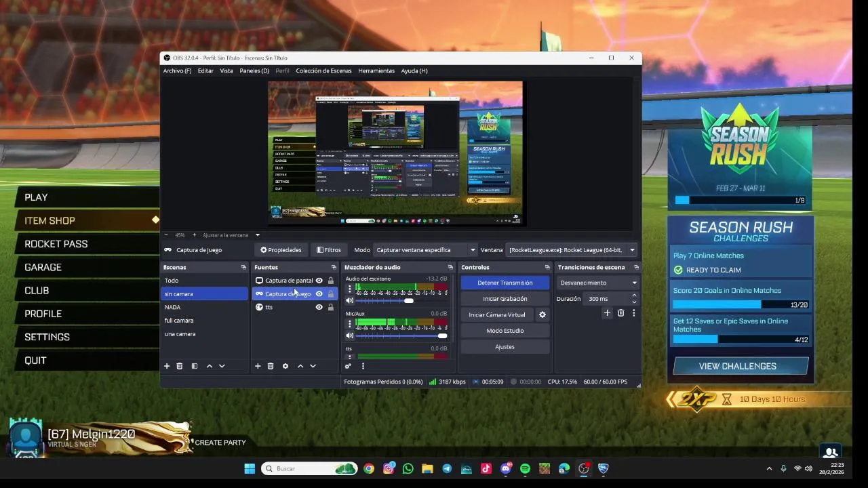
Task: Open the Ventana window selection dropdown
Action: (572, 250)
